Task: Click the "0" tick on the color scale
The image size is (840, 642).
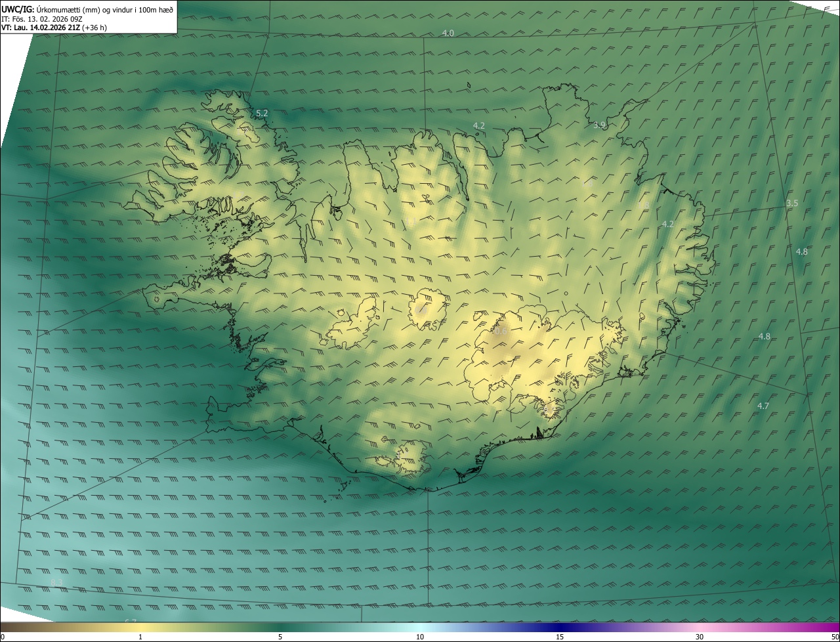Action: coord(2,637)
